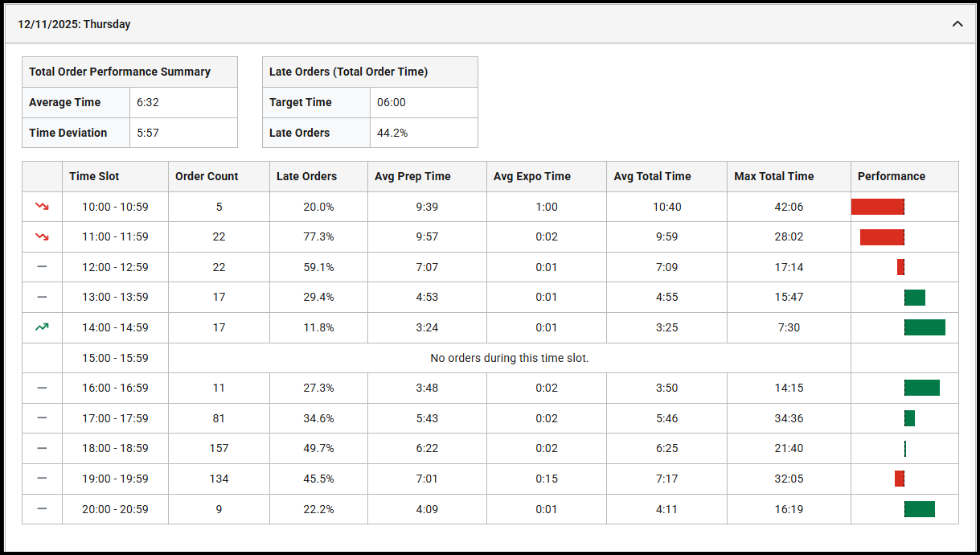Image resolution: width=980 pixels, height=555 pixels.
Task: Click the 12/11/2025: Thursday header title
Action: pos(74,24)
